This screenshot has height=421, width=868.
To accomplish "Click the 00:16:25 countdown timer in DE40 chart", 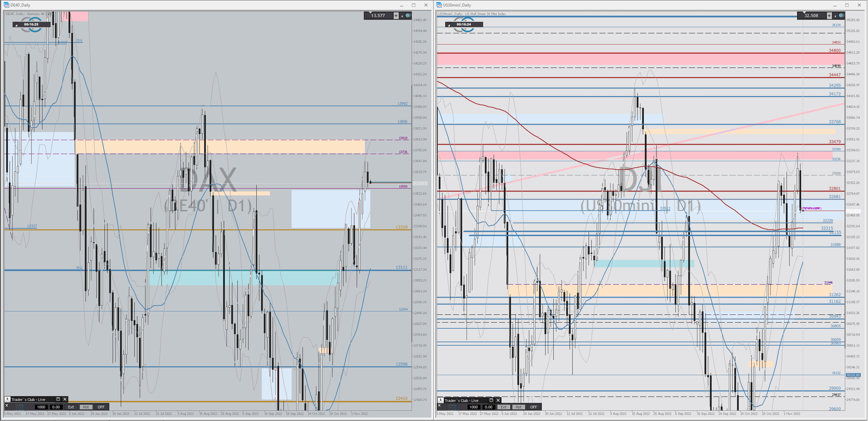I will (31, 24).
